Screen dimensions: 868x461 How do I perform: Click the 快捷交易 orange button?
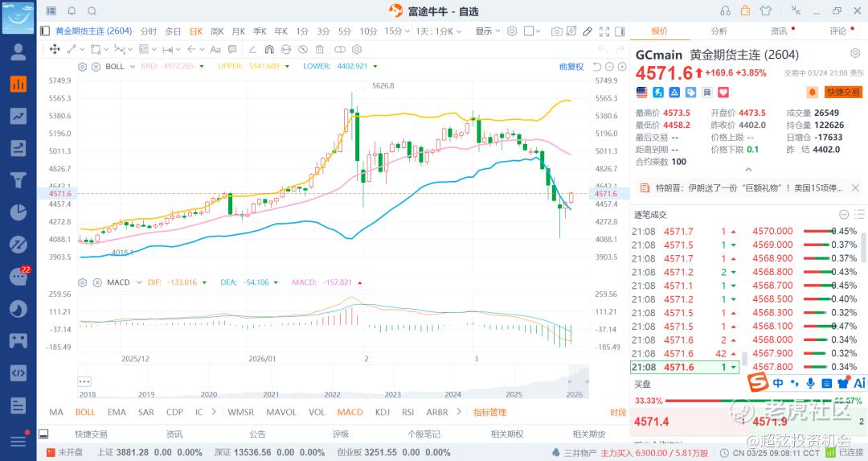(x=843, y=93)
